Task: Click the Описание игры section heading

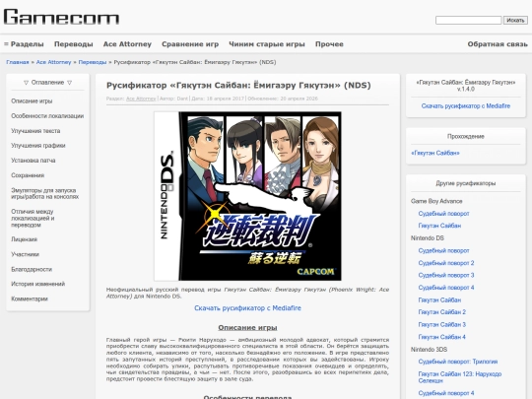Action: pos(247,328)
